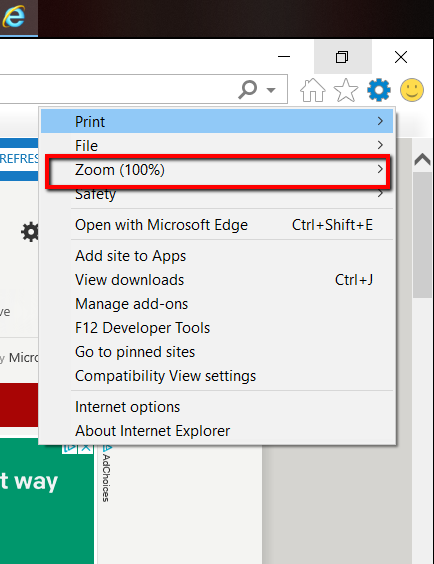Click the search magnifier in address bar
The width and height of the screenshot is (434, 564).
248,89
